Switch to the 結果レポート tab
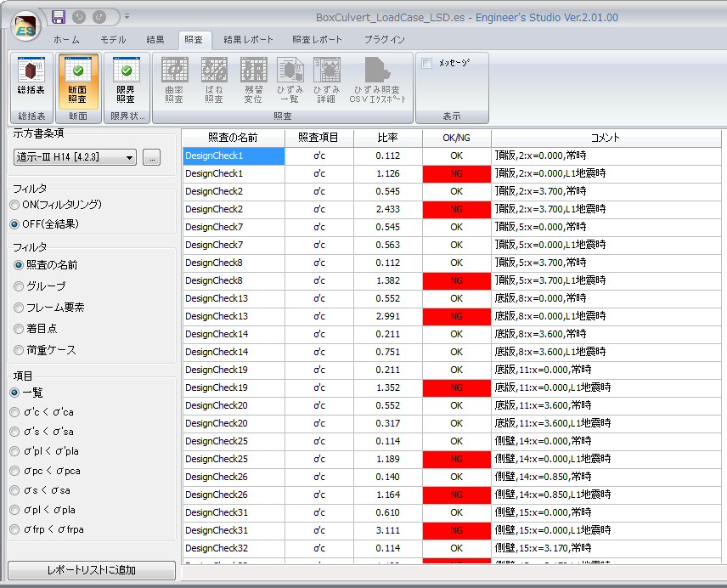 [248, 39]
